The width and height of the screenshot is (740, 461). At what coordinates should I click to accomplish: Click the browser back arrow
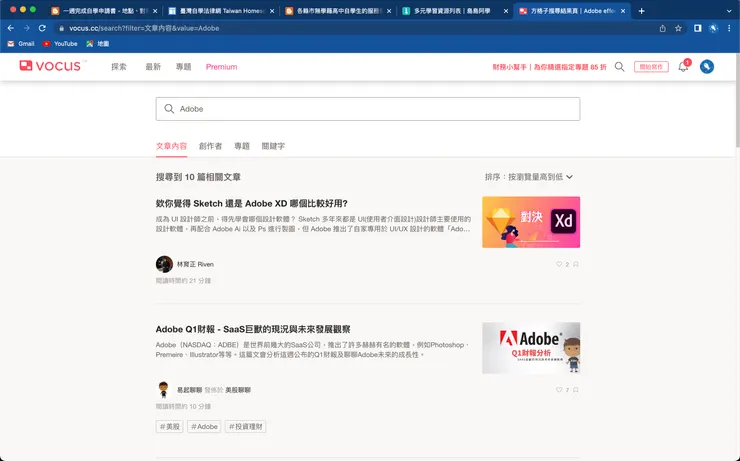point(10,28)
